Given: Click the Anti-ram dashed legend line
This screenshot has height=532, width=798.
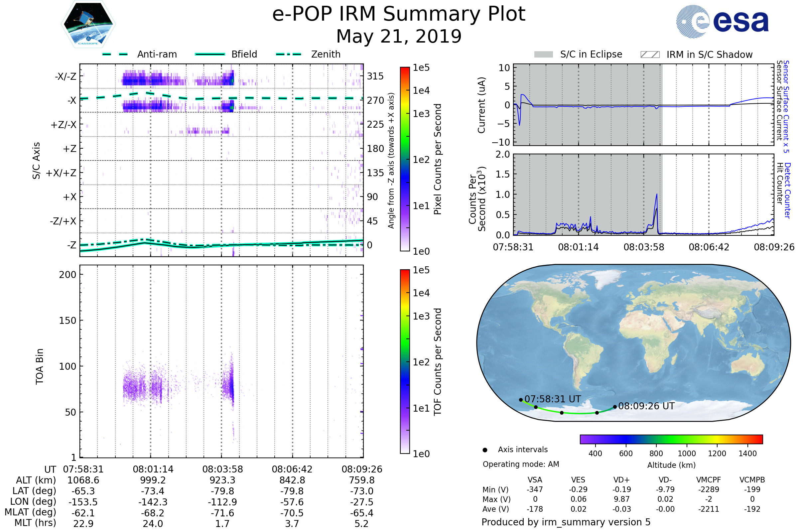Looking at the screenshot, I should tap(115, 54).
